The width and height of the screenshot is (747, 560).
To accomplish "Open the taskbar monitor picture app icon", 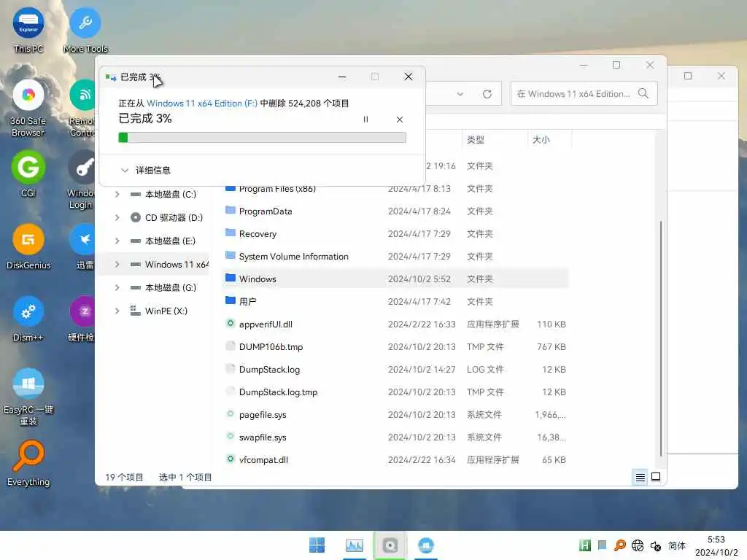I will (354, 545).
